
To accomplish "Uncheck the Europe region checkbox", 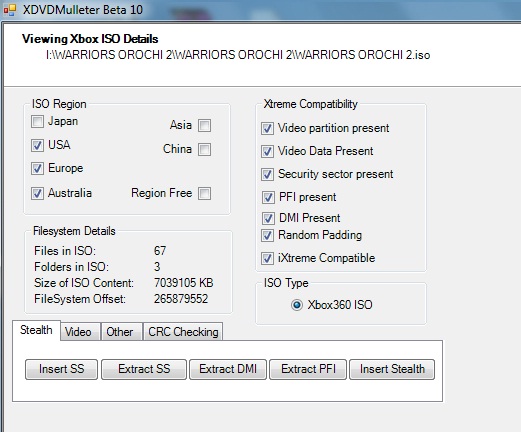I will (37, 168).
